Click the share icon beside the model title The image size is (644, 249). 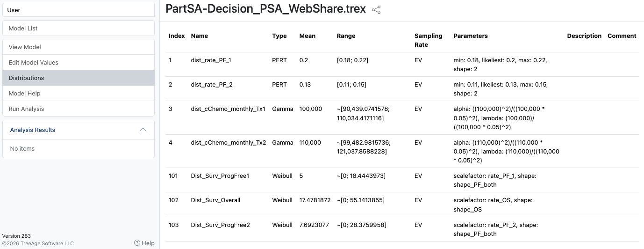pyautogui.click(x=376, y=10)
